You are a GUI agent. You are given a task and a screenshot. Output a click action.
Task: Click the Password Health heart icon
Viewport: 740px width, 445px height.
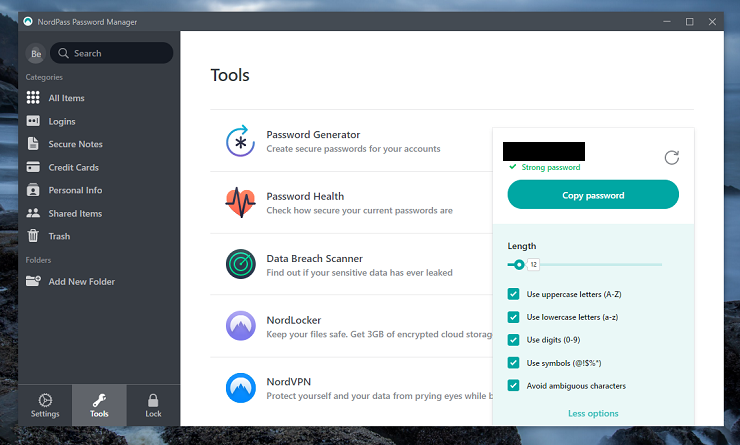point(241,202)
